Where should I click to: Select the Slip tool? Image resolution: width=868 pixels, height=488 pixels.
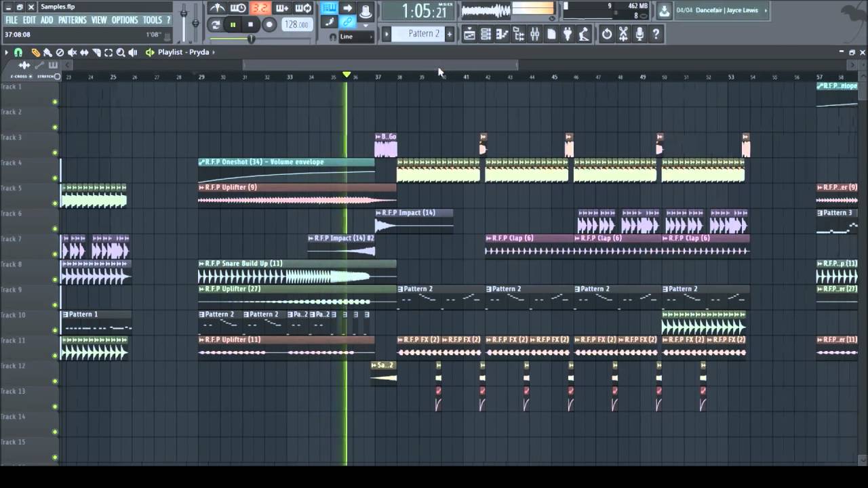point(84,52)
